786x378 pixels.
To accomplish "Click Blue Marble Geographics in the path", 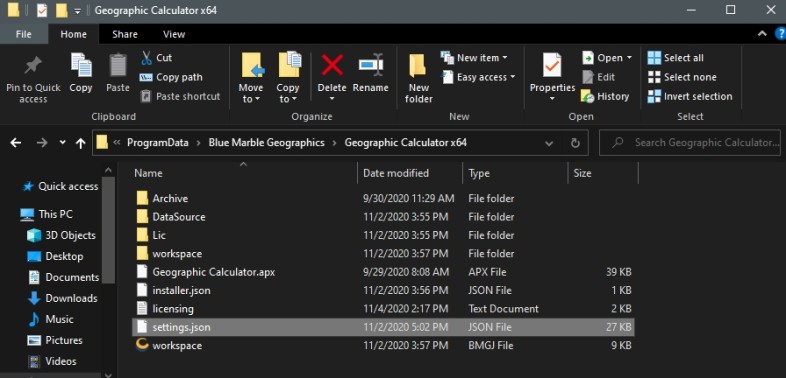I will 267,142.
